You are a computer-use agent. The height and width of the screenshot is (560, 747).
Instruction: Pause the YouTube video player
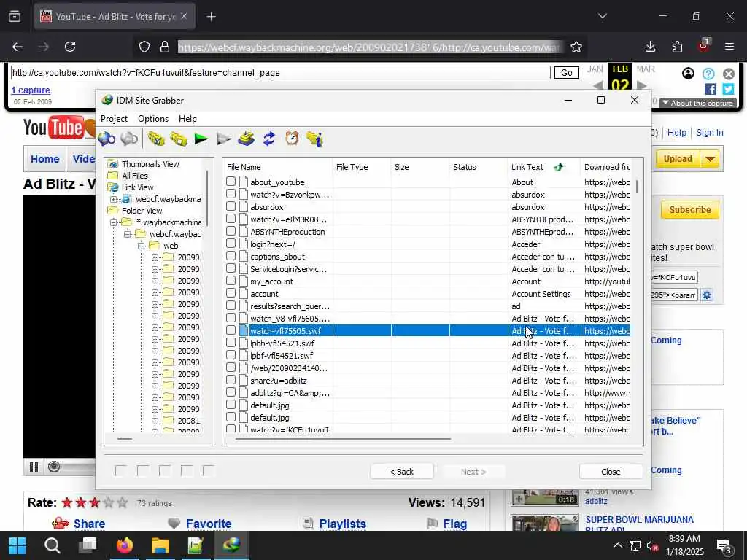(34, 467)
